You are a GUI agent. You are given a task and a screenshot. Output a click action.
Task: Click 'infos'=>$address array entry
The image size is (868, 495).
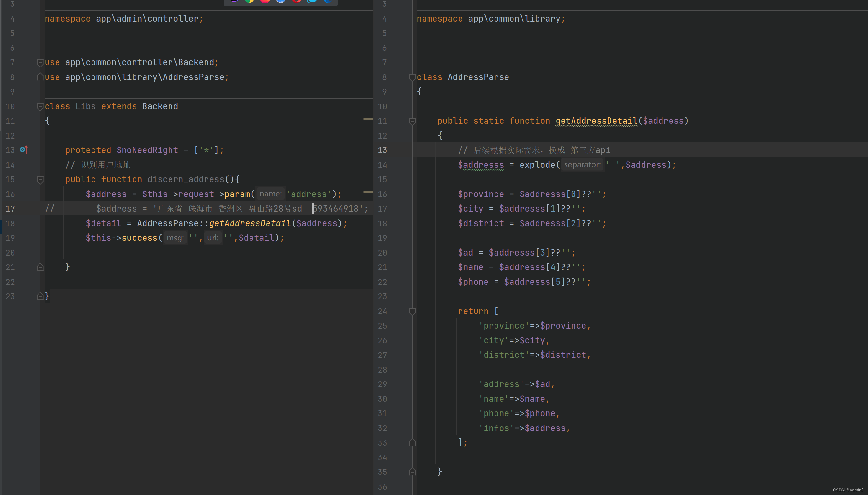(524, 428)
